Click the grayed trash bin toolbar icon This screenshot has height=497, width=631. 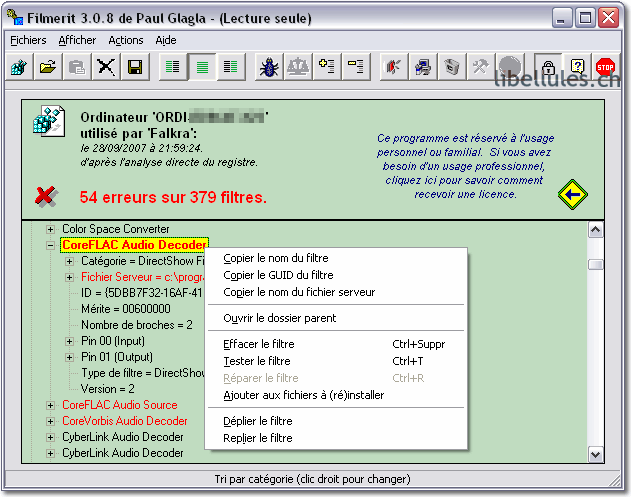pyautogui.click(x=452, y=67)
